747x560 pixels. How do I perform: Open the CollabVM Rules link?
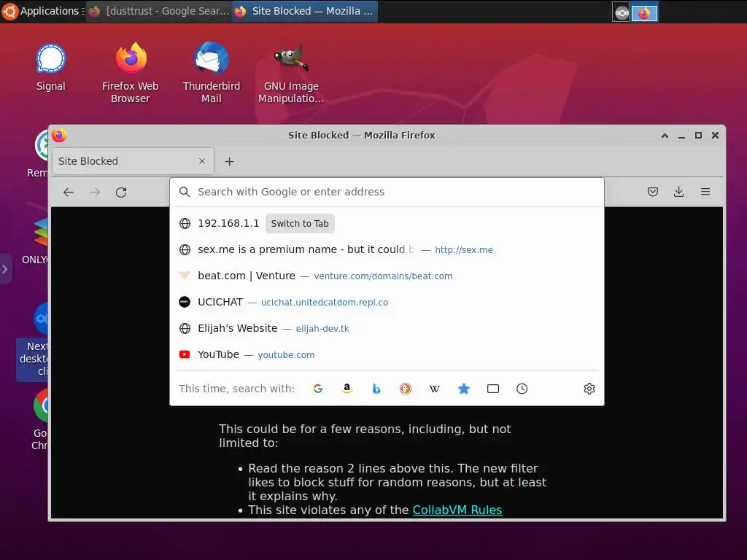457,510
